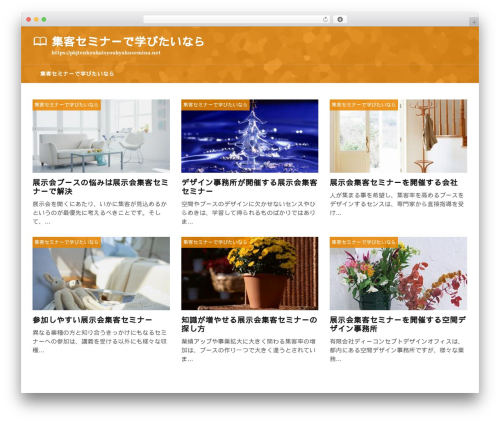Open article 展示会集客セミナーを開催する会社
Image resolution: width=500 pixels, height=423 pixels.
tap(394, 183)
